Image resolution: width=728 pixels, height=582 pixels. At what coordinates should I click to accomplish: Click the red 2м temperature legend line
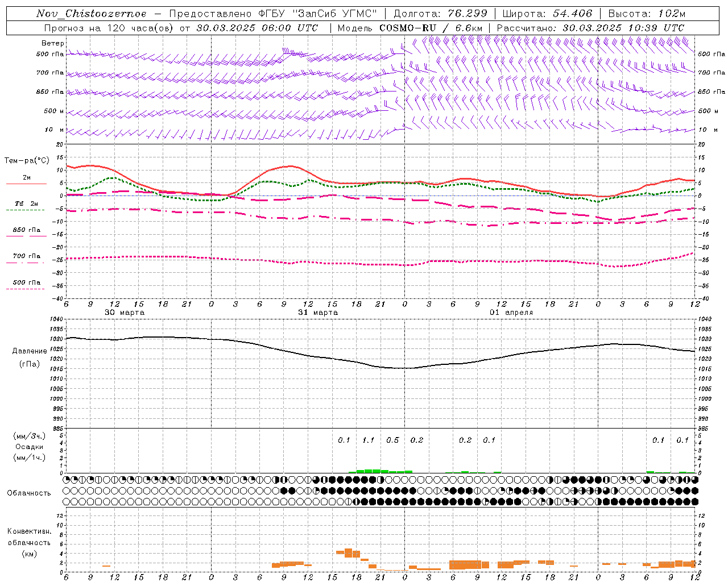click(x=26, y=184)
